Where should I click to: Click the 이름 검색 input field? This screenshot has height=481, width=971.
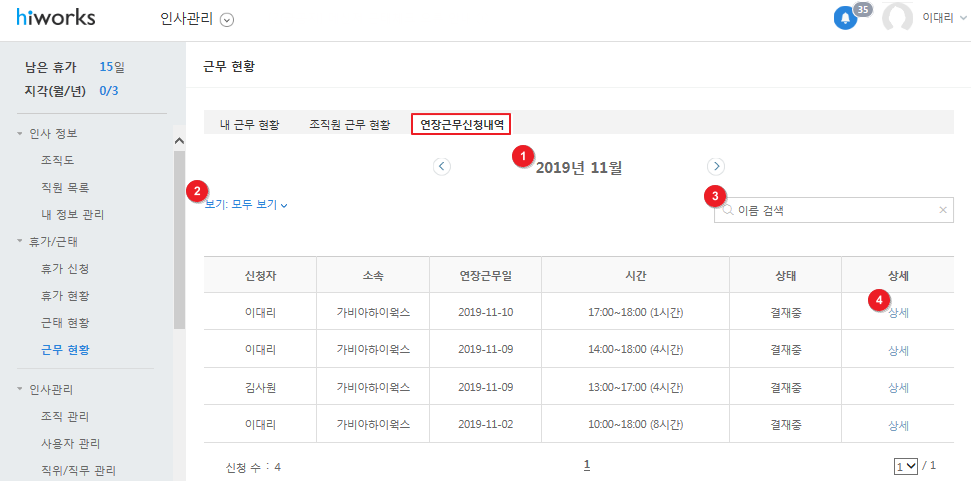834,210
